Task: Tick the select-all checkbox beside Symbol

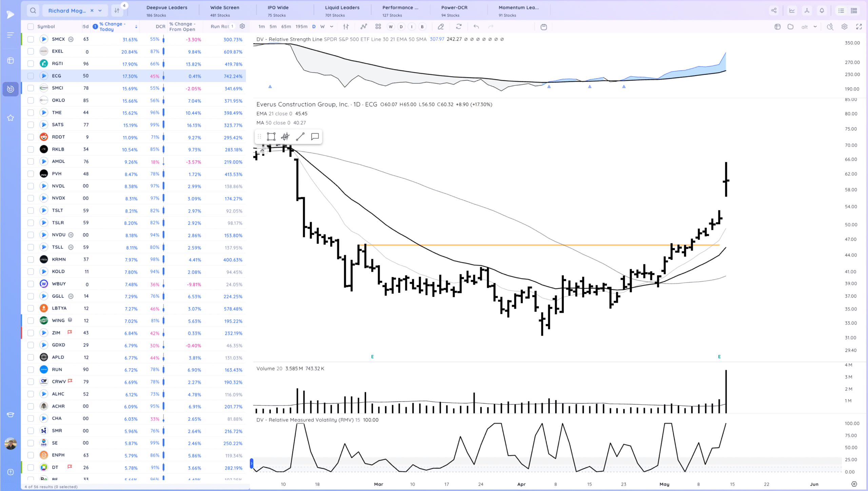Action: coord(31,26)
